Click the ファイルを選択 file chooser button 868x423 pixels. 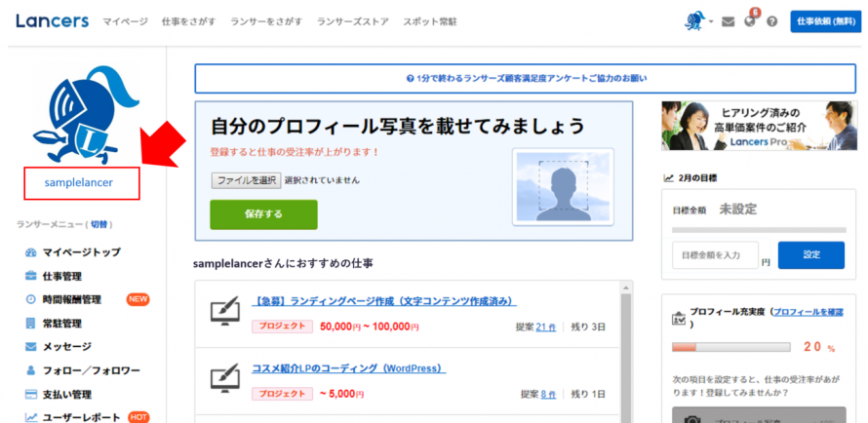[246, 180]
